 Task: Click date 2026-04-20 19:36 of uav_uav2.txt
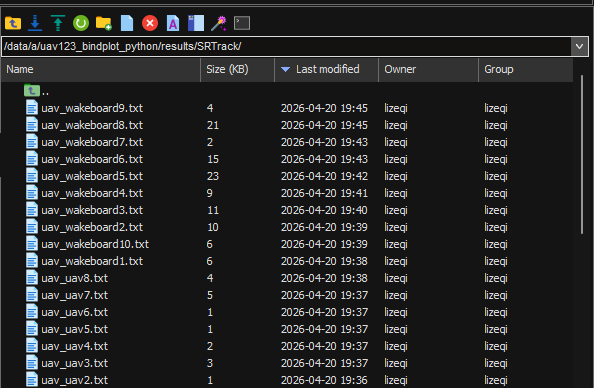point(324,380)
